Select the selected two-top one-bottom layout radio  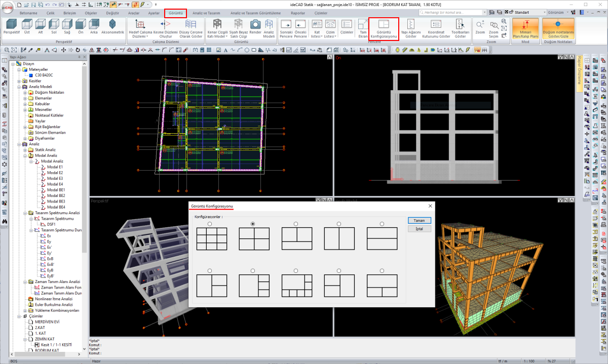tap(252, 224)
